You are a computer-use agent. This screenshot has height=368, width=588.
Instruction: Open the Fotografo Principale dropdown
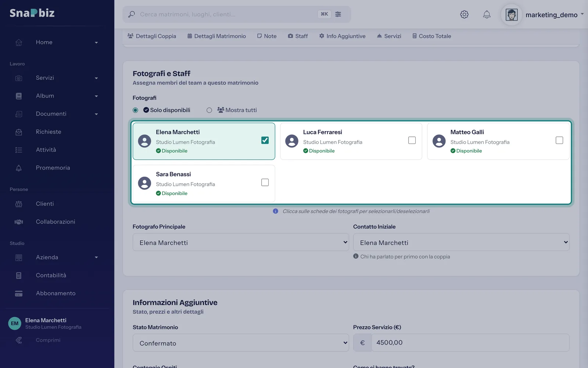click(x=241, y=242)
